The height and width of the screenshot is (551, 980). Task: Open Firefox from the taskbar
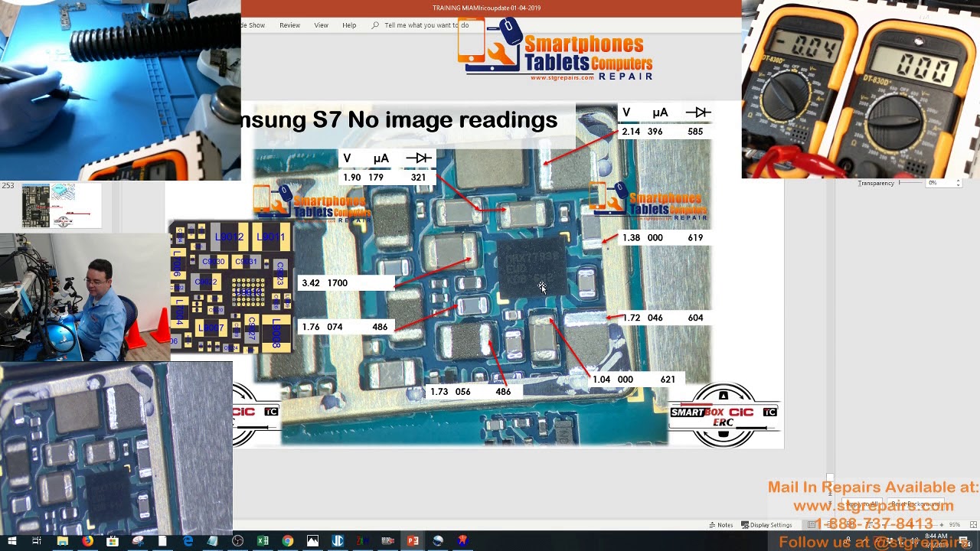click(87, 541)
